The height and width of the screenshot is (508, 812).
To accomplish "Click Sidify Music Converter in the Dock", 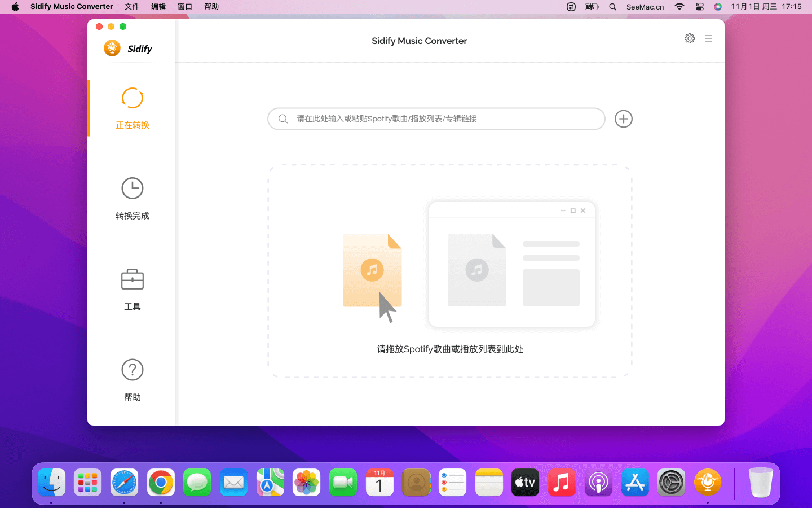I will 708,483.
